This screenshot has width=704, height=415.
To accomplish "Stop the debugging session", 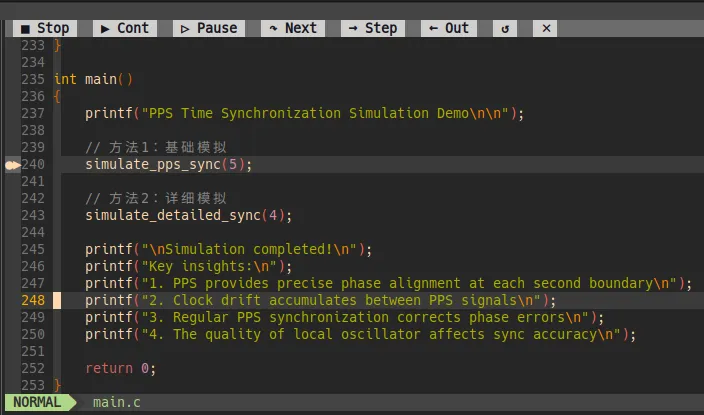I will pyautogui.click(x=45, y=28).
